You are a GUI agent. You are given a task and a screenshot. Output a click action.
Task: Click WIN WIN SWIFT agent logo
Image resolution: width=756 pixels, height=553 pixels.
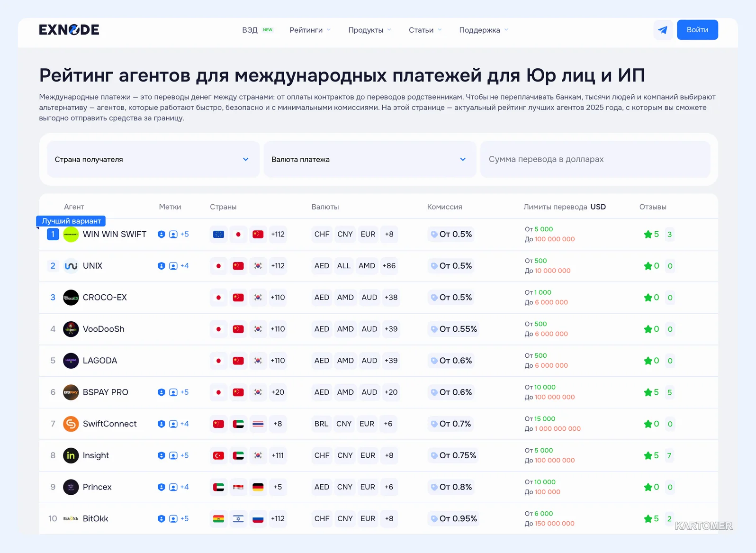click(71, 234)
